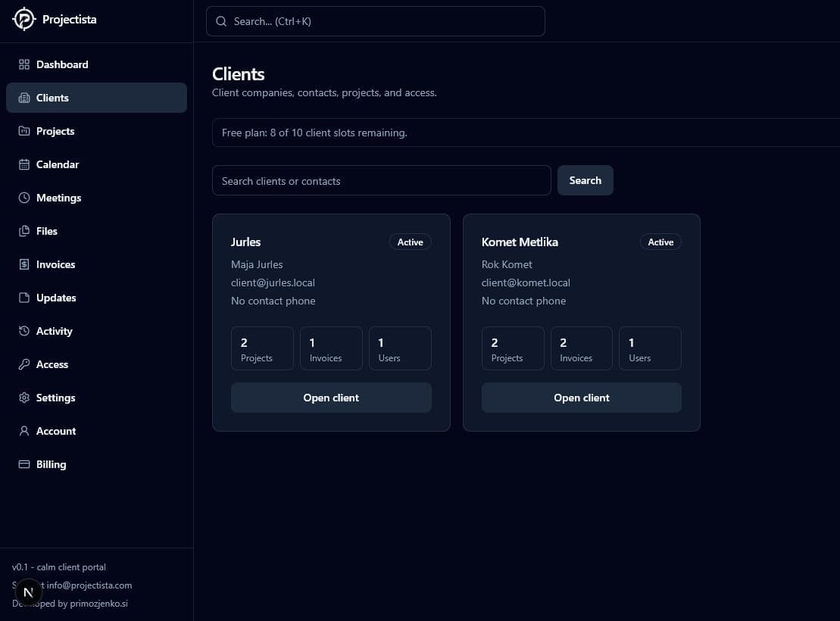Image resolution: width=840 pixels, height=621 pixels.
Task: Open the Updates page
Action: 96,298
